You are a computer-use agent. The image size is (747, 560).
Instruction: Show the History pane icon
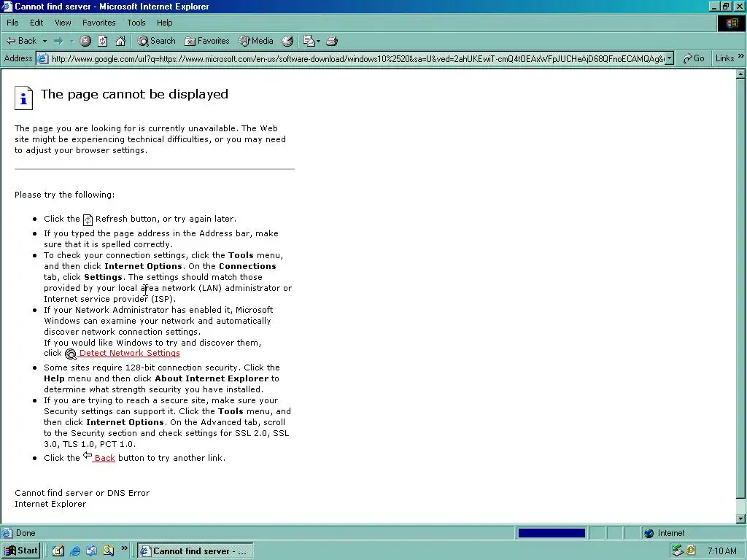point(287,41)
